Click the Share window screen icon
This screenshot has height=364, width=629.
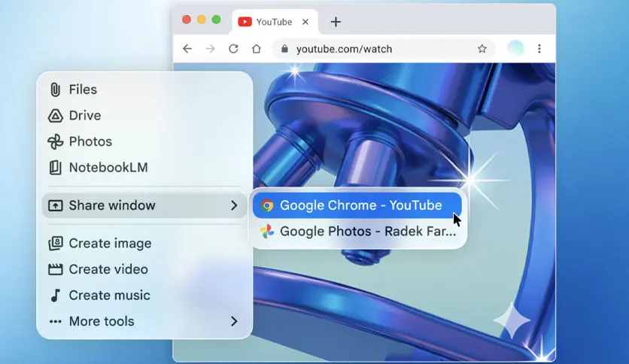(56, 205)
